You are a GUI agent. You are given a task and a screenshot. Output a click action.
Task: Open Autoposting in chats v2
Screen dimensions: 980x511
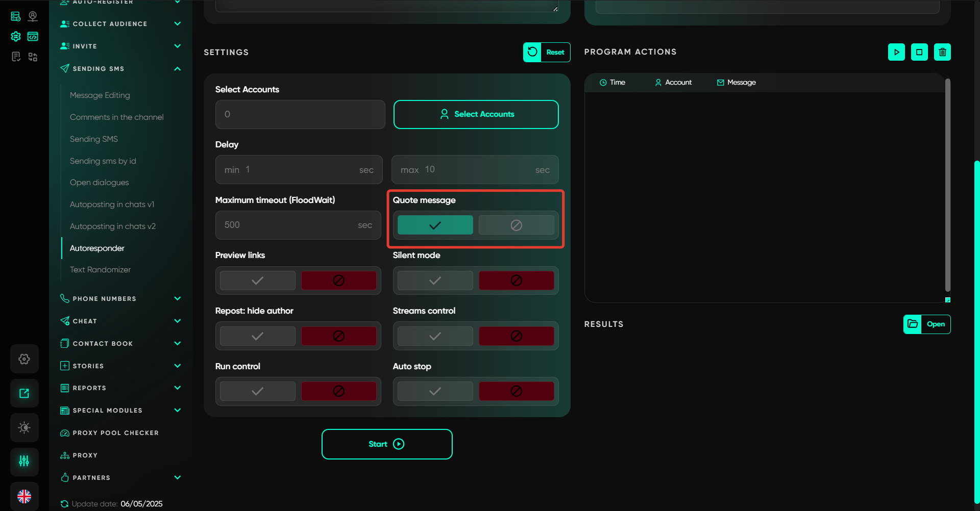click(x=113, y=226)
